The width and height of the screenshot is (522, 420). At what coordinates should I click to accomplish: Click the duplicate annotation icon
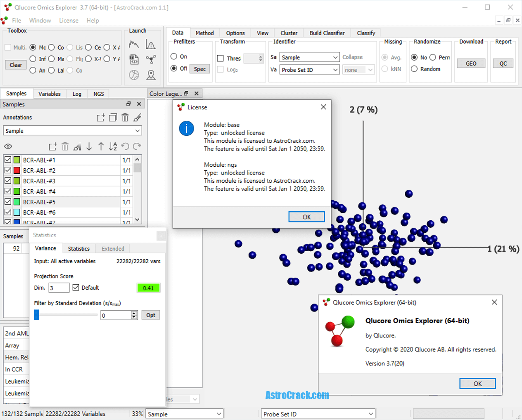click(x=113, y=118)
